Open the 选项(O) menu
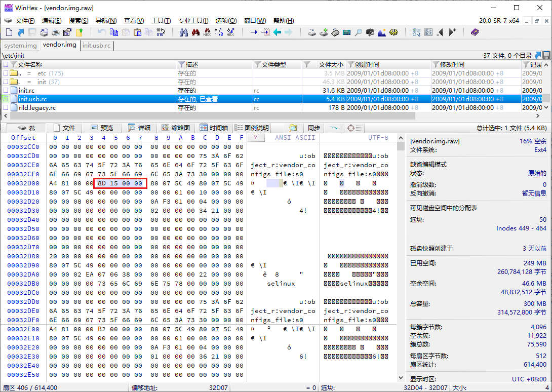The width and height of the screenshot is (552, 392). click(226, 21)
